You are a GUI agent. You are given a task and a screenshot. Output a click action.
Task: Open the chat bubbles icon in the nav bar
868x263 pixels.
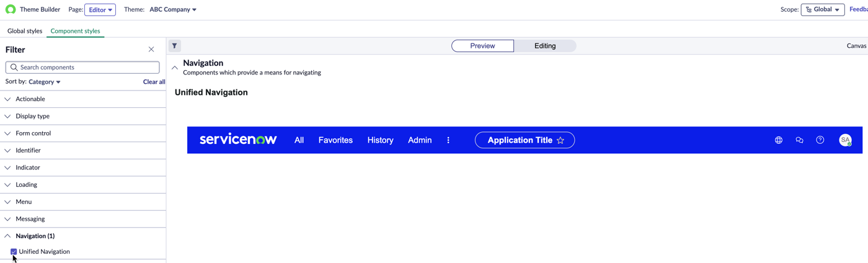[x=799, y=140]
